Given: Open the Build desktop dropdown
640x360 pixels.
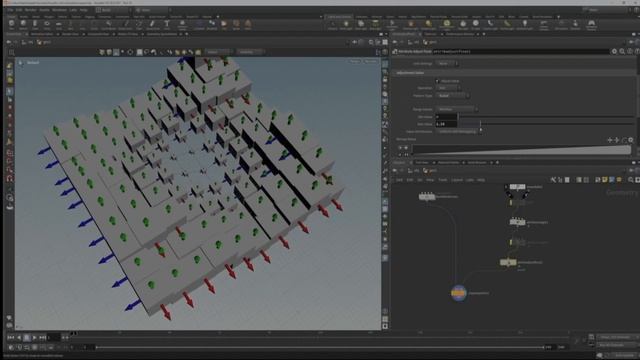Looking at the screenshot, I should pos(112,10).
